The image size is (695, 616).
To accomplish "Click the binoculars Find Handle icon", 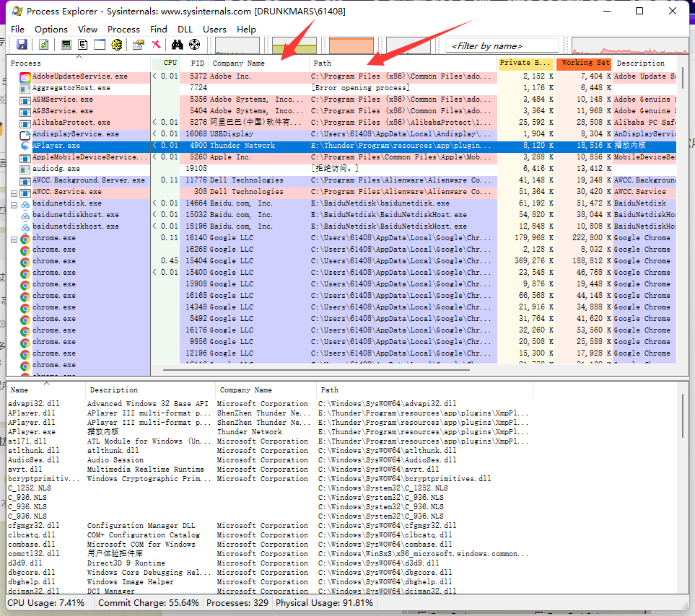I will pyautogui.click(x=178, y=45).
